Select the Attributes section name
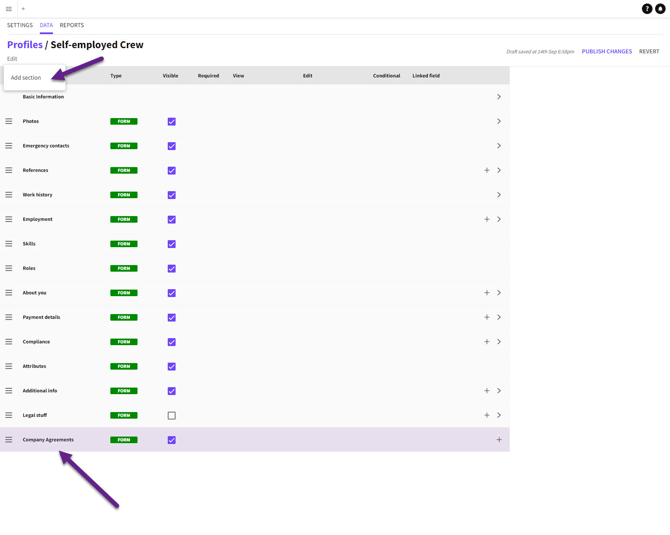 point(34,366)
